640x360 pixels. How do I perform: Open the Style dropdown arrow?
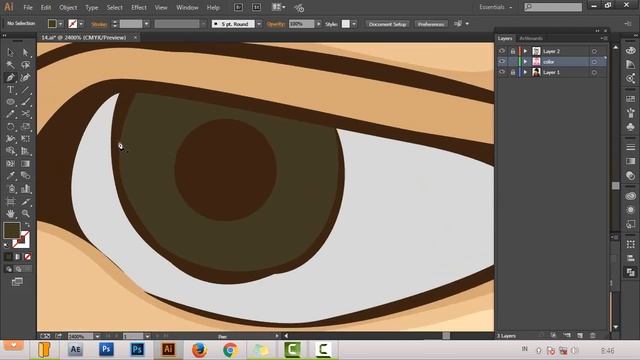point(354,24)
